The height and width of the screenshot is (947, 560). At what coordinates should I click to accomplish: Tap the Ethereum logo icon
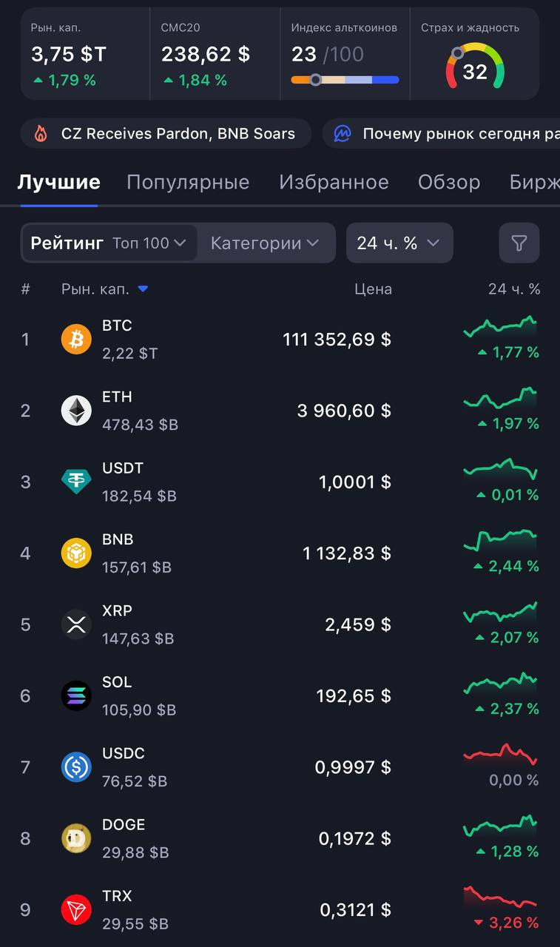pos(76,411)
